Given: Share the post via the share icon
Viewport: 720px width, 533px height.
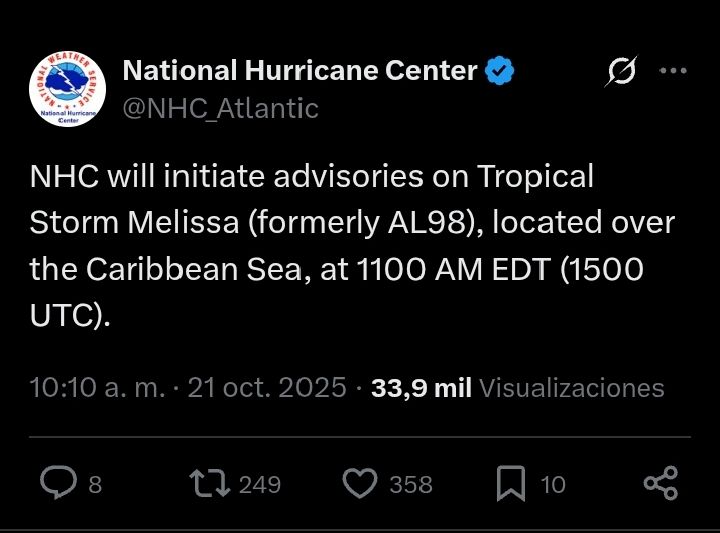Looking at the screenshot, I should tap(661, 484).
